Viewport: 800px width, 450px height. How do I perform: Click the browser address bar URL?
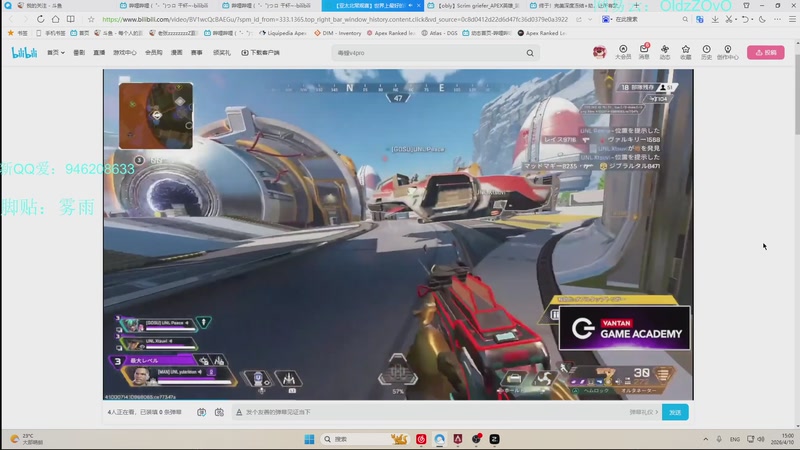335,19
